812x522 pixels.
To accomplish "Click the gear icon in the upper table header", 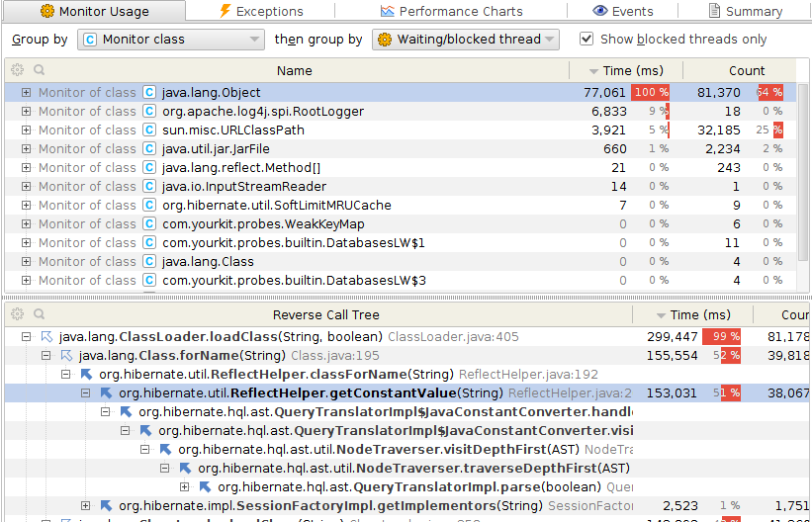I will tap(16, 70).
